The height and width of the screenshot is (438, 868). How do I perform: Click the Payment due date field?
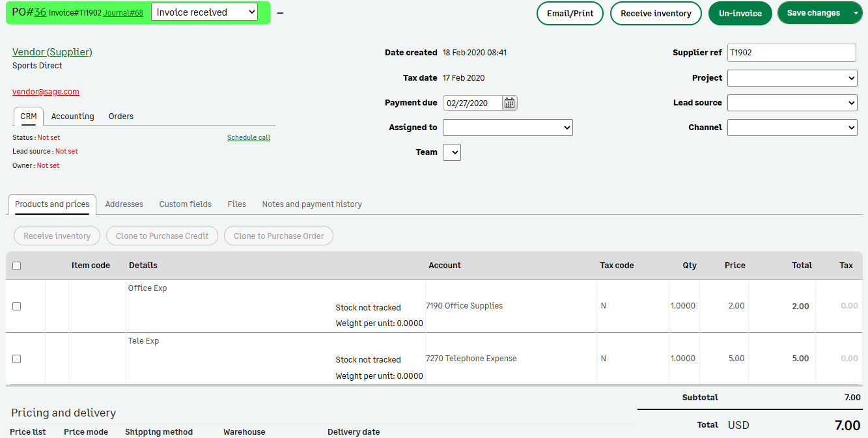pos(473,103)
